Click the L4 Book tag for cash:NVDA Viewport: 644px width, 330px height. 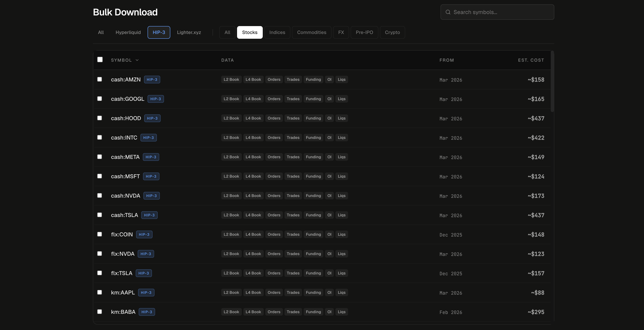253,196
